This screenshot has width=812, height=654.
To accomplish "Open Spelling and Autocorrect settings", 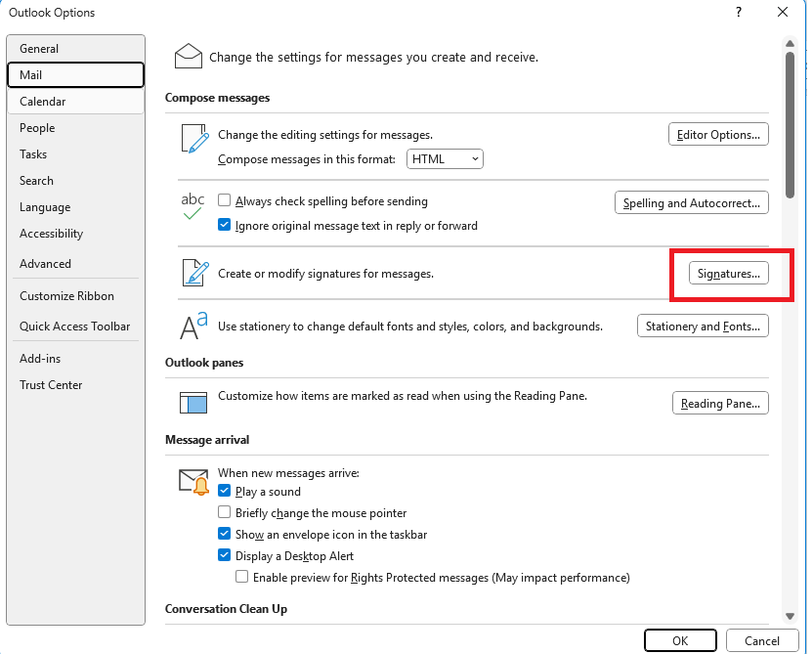I will click(x=692, y=203).
